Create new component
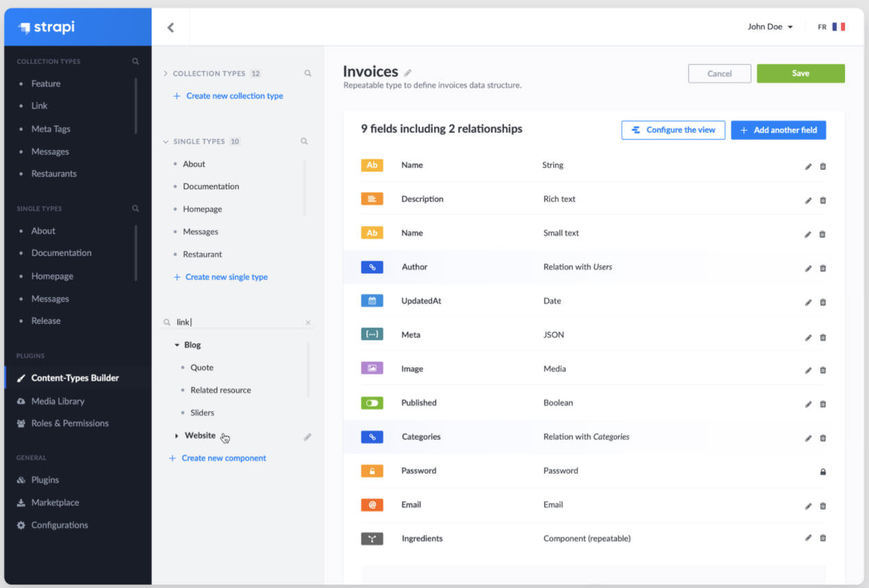Screen dimensions: 869x588 pos(218,458)
